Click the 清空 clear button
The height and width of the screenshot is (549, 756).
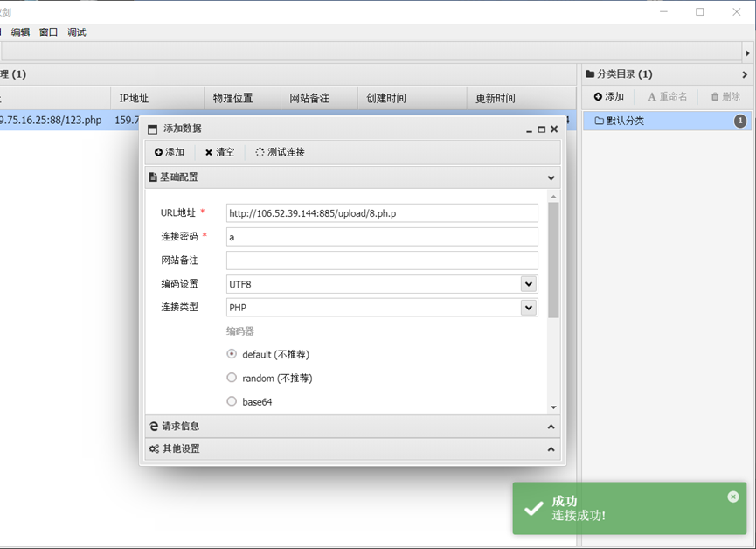pos(219,152)
